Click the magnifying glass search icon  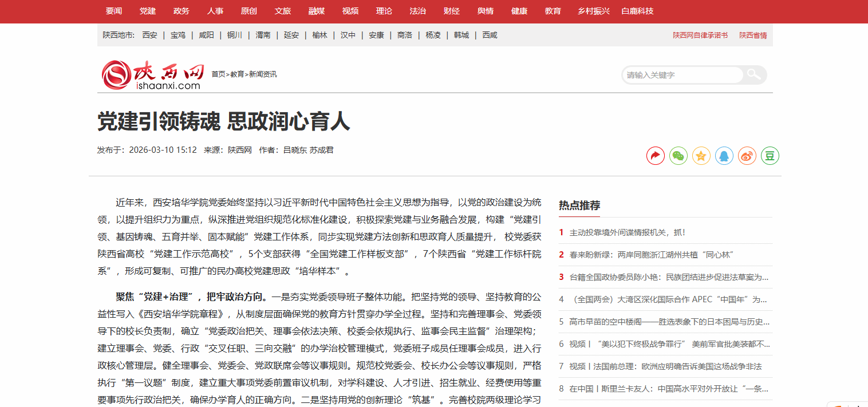tap(754, 74)
